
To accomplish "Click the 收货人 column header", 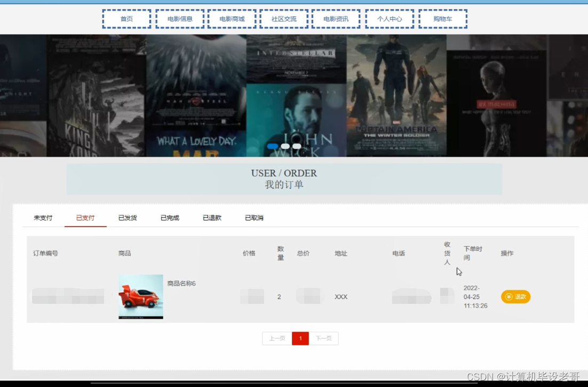I will [x=447, y=253].
